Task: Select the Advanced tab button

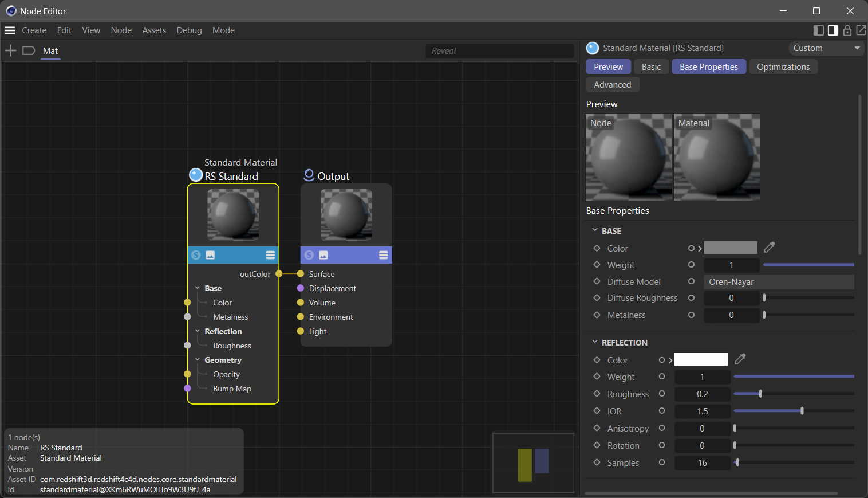Action: pyautogui.click(x=613, y=85)
